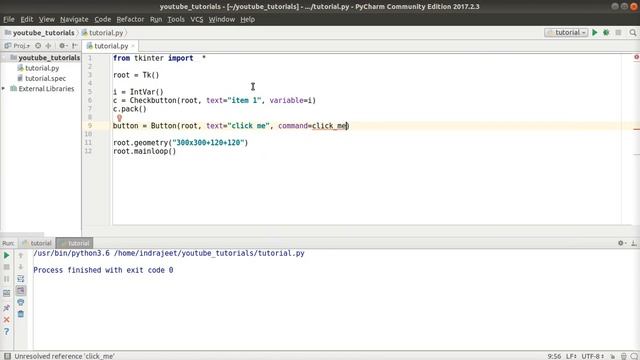The height and width of the screenshot is (360, 640).
Task: Open the VCS menu
Action: [196, 19]
